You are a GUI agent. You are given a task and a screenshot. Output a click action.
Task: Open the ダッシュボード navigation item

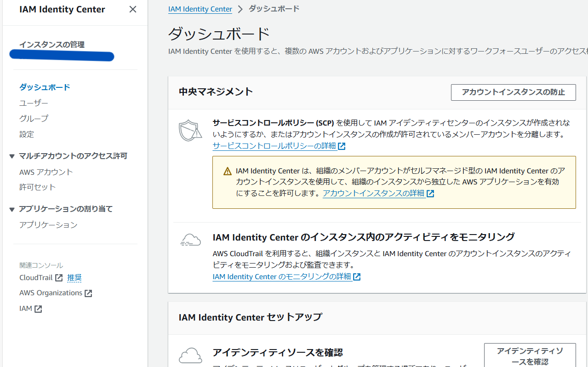coord(45,87)
